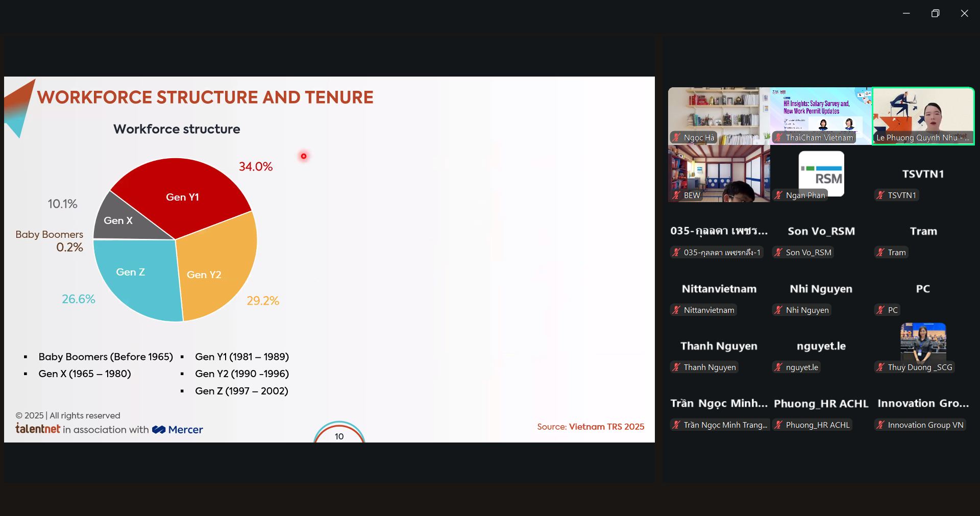Toggle the mic indicator beside the PC label
This screenshot has height=516, width=980.
[x=880, y=310]
